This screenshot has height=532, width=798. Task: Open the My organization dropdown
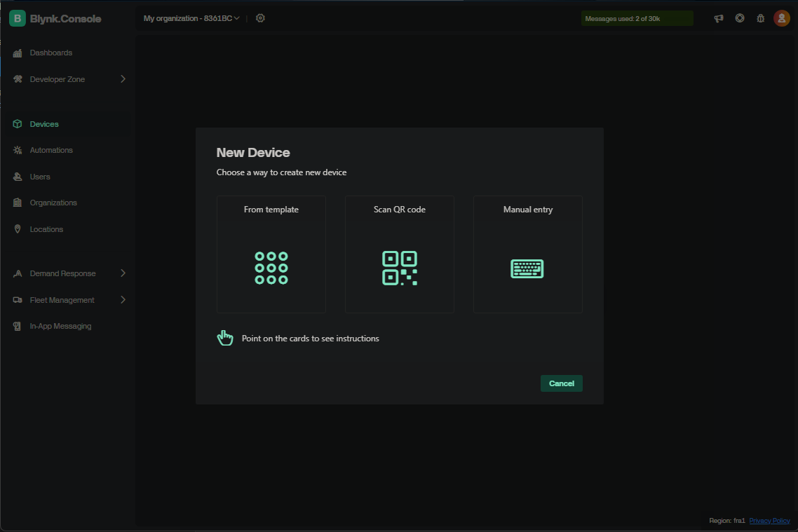(191, 18)
